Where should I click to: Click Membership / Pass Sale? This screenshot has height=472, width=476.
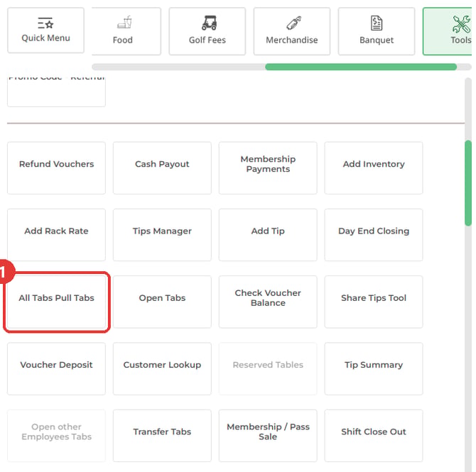[x=268, y=436]
